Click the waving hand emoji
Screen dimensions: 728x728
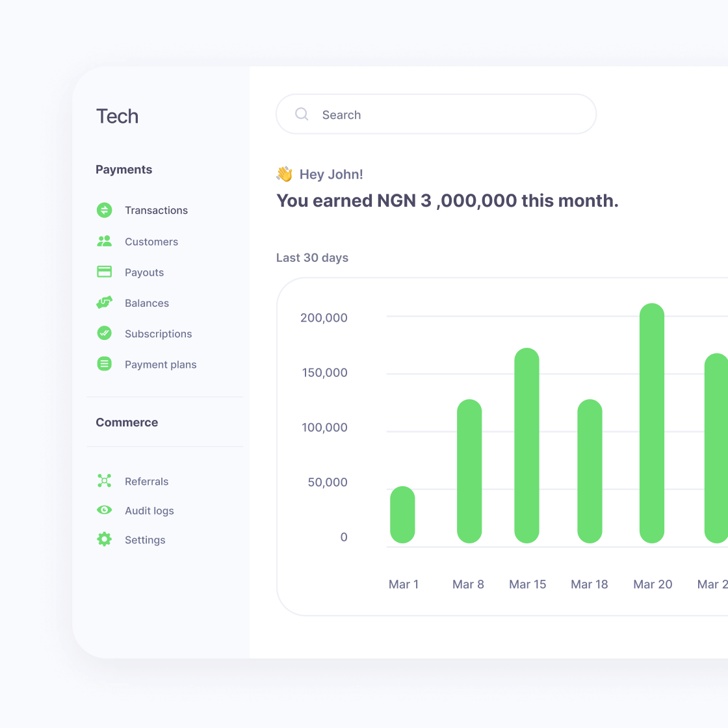(284, 174)
